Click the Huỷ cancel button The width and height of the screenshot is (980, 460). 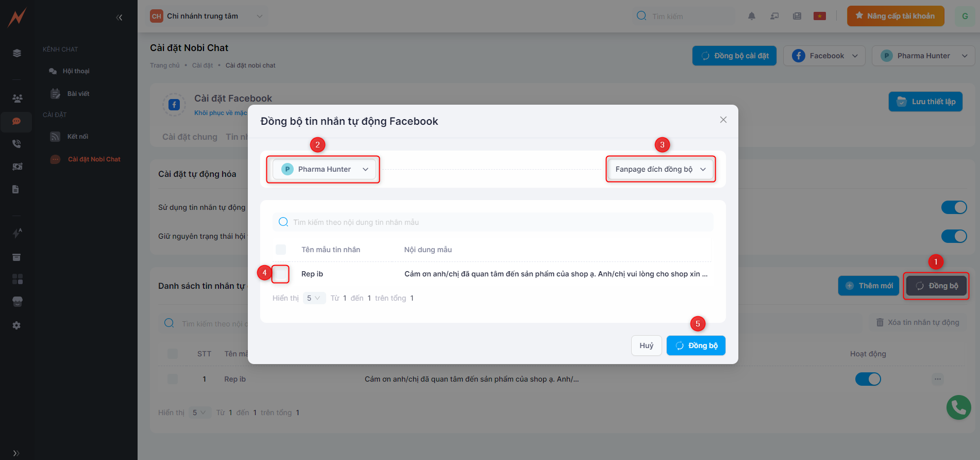coord(646,346)
